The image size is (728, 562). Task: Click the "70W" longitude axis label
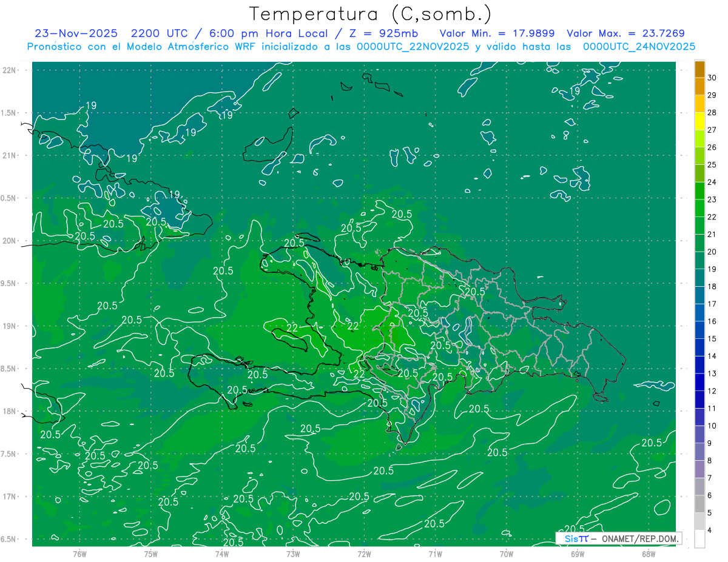point(507,554)
